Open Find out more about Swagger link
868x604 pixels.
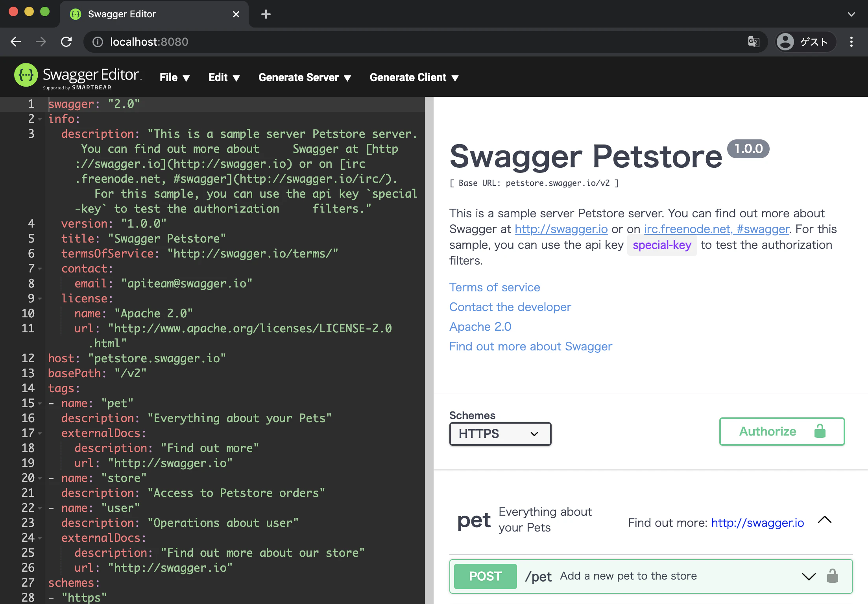coord(531,346)
